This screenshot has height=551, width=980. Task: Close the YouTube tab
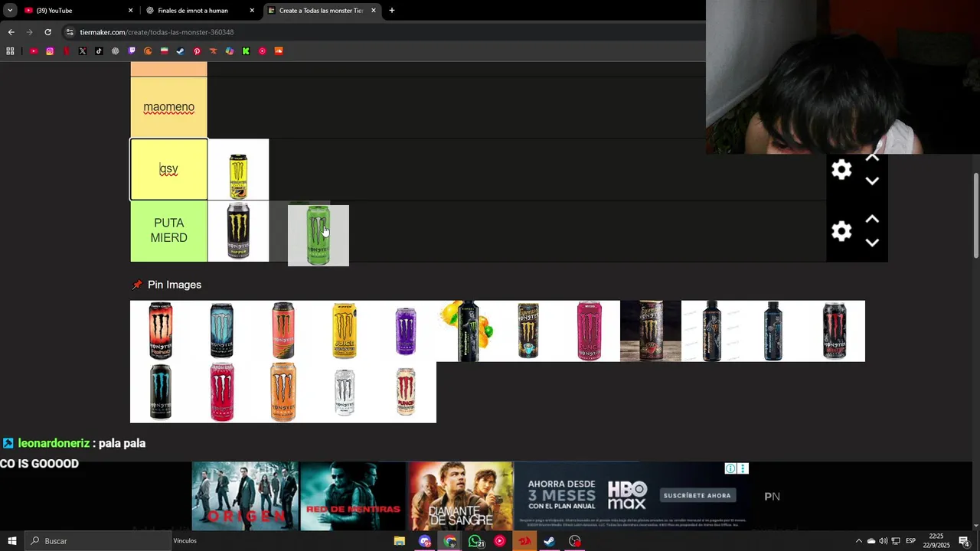(x=130, y=11)
